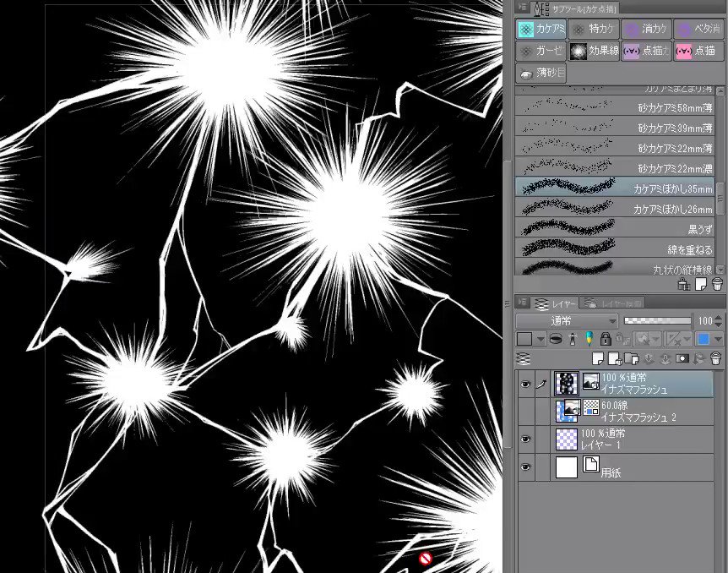Open the sub tool palette menu icon

coord(522,8)
